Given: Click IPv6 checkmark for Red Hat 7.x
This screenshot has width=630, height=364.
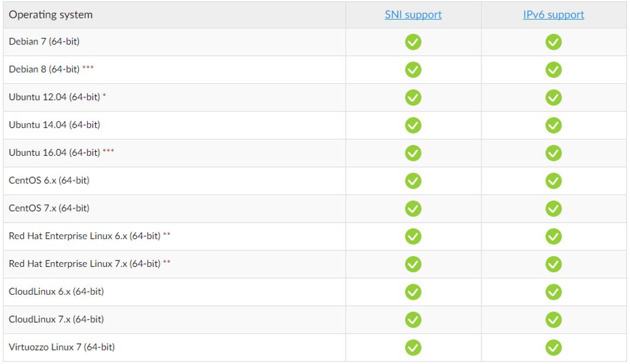Looking at the screenshot, I should pyautogui.click(x=553, y=265).
